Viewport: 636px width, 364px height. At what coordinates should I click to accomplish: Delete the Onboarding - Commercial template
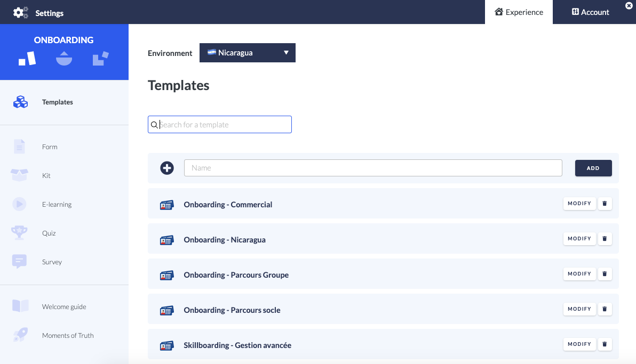[605, 204]
